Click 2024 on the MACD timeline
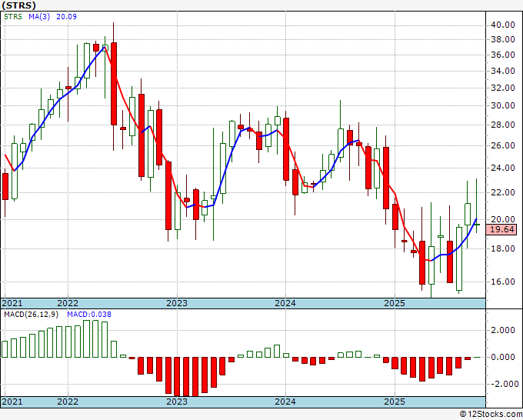This screenshot has height=420, width=523. pos(285,402)
